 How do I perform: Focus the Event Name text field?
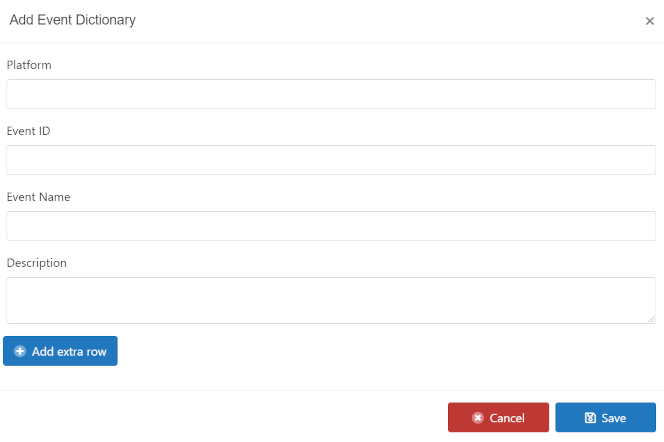331,226
